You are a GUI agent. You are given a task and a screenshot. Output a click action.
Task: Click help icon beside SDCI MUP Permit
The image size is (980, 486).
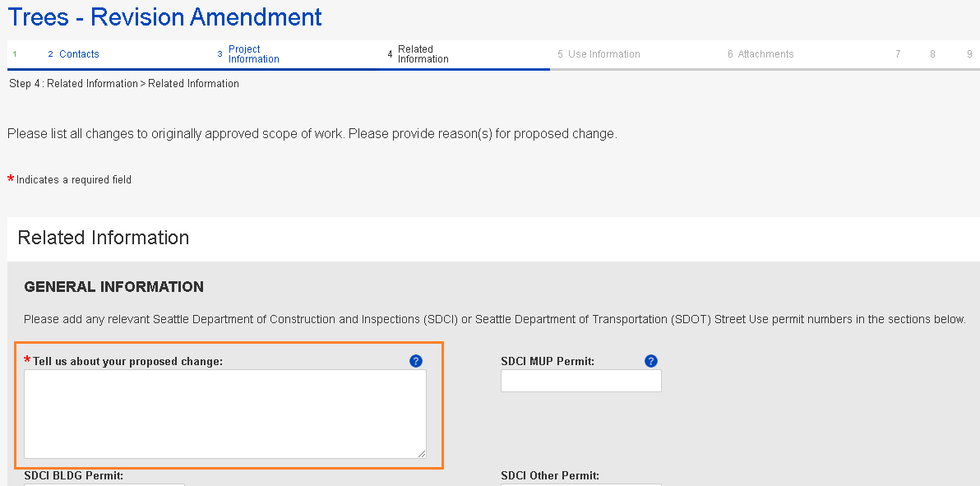point(651,361)
